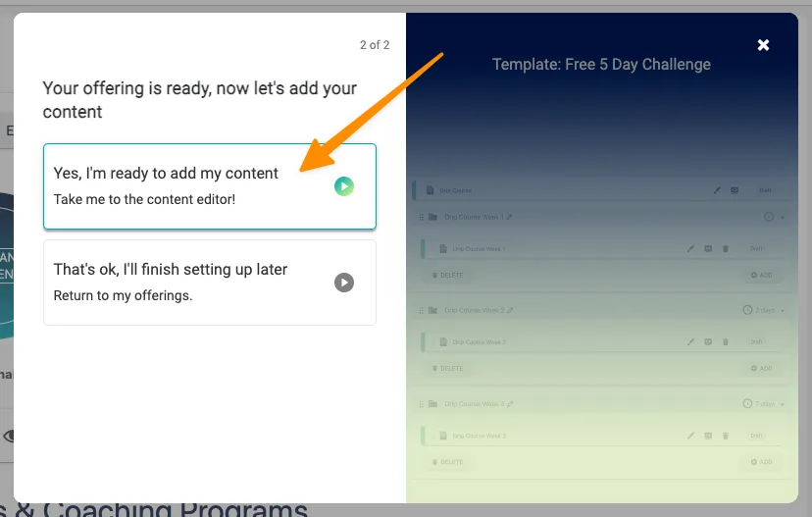This screenshot has height=517, width=812.
Task: Click rename pencil beside Drip Course Week 1 folder title
Action: (x=509, y=217)
